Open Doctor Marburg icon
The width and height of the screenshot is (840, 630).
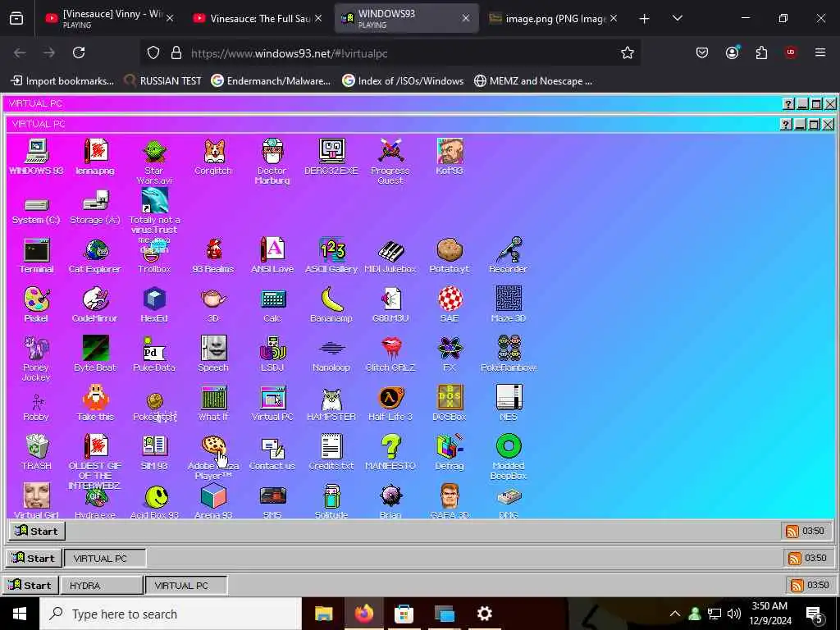pyautogui.click(x=272, y=162)
